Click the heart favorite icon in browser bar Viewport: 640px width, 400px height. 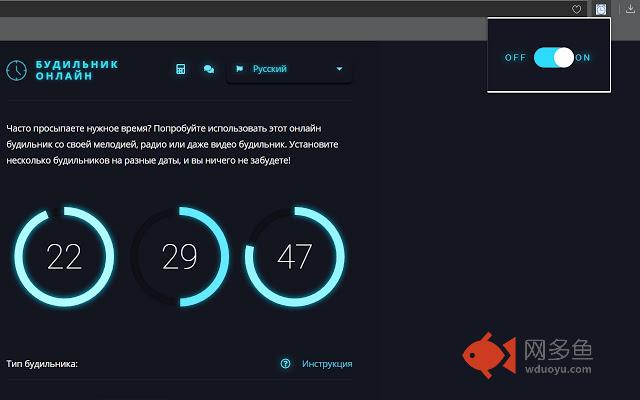pyautogui.click(x=576, y=9)
